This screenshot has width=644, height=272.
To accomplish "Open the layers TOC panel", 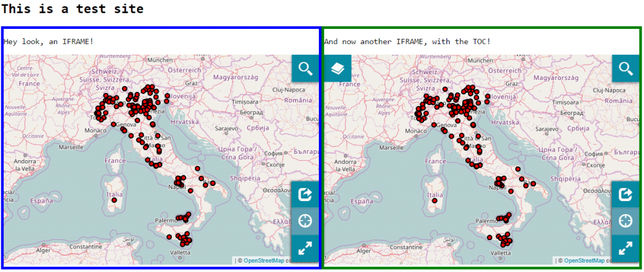I will click(337, 68).
